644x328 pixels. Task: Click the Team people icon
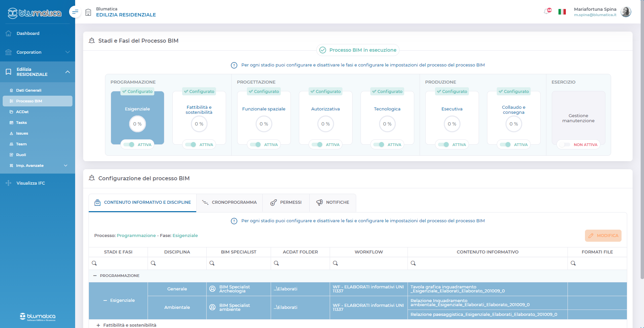pos(11,144)
